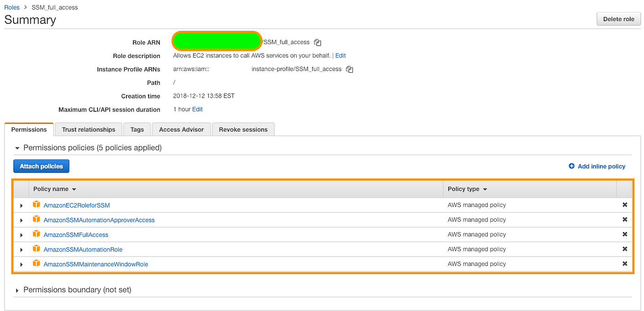Open the AmazonEC2RoleforSSM policy link

[x=77, y=205]
